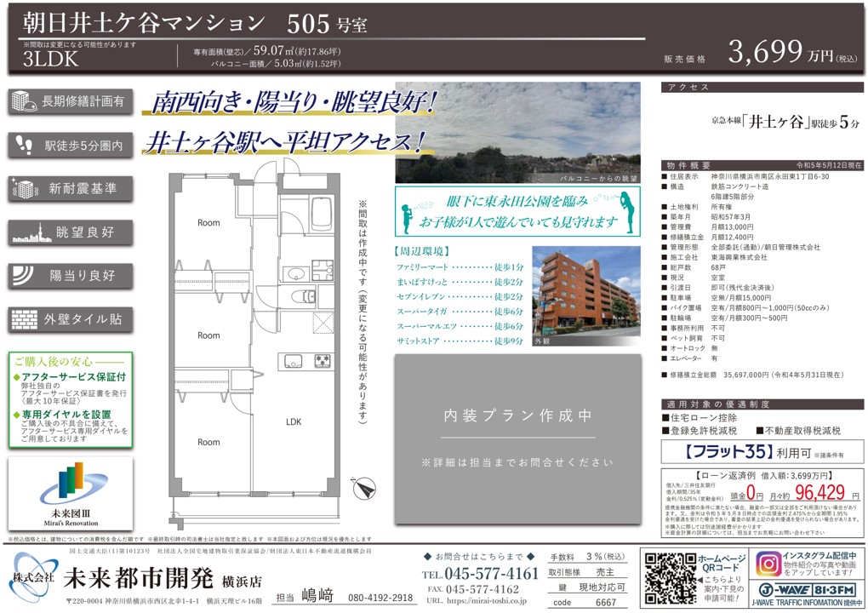Click the TEL 045-577-4161 phone number
This screenshot has width=868, height=613.
click(x=481, y=573)
